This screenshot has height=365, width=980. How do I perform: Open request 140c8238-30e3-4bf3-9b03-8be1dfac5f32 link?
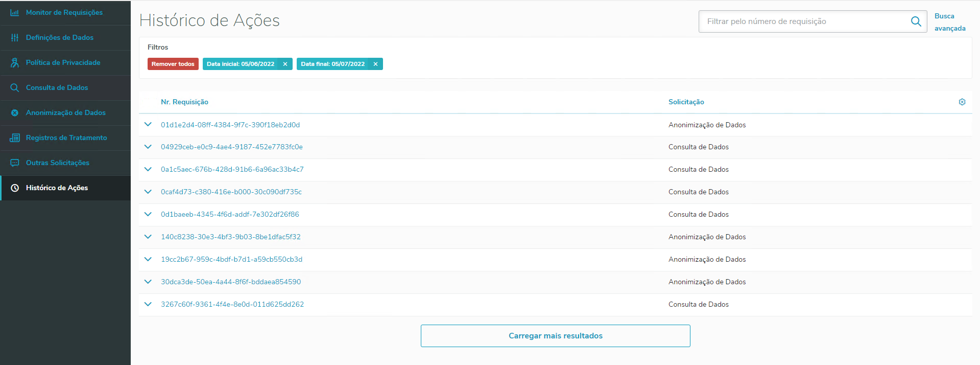click(231, 237)
